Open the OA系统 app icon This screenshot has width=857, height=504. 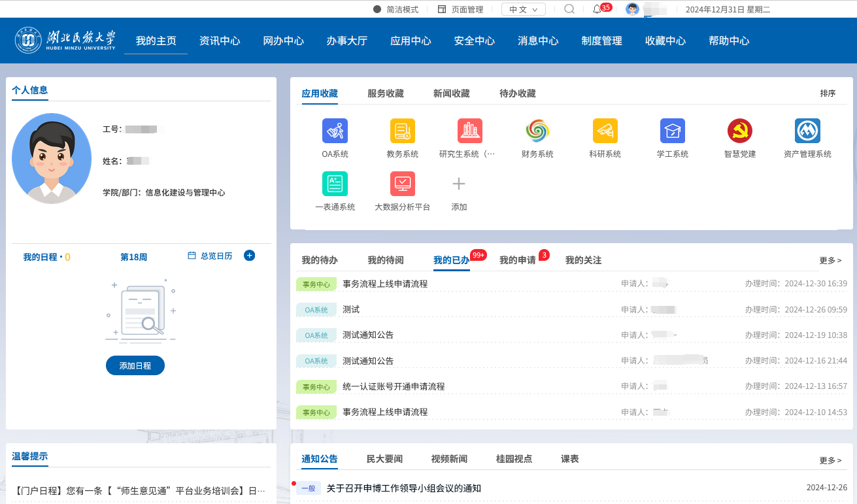[335, 131]
